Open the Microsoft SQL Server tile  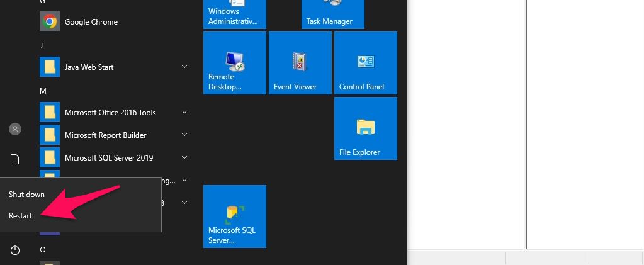click(234, 217)
